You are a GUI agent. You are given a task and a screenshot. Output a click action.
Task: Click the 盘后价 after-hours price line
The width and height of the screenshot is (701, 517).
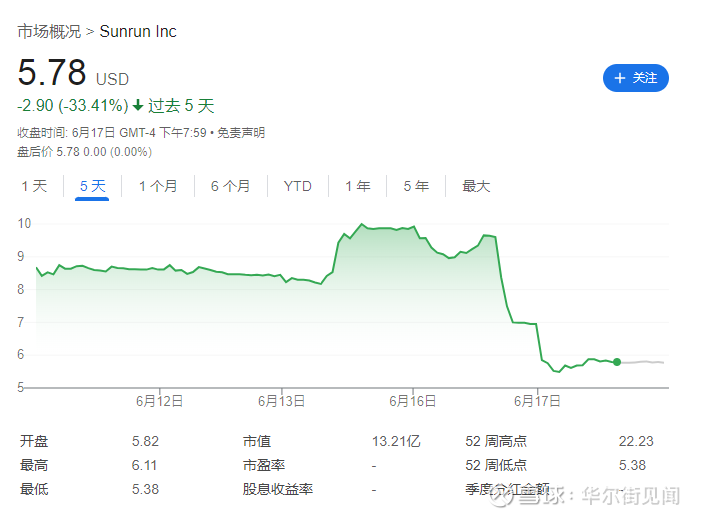[x=84, y=152]
